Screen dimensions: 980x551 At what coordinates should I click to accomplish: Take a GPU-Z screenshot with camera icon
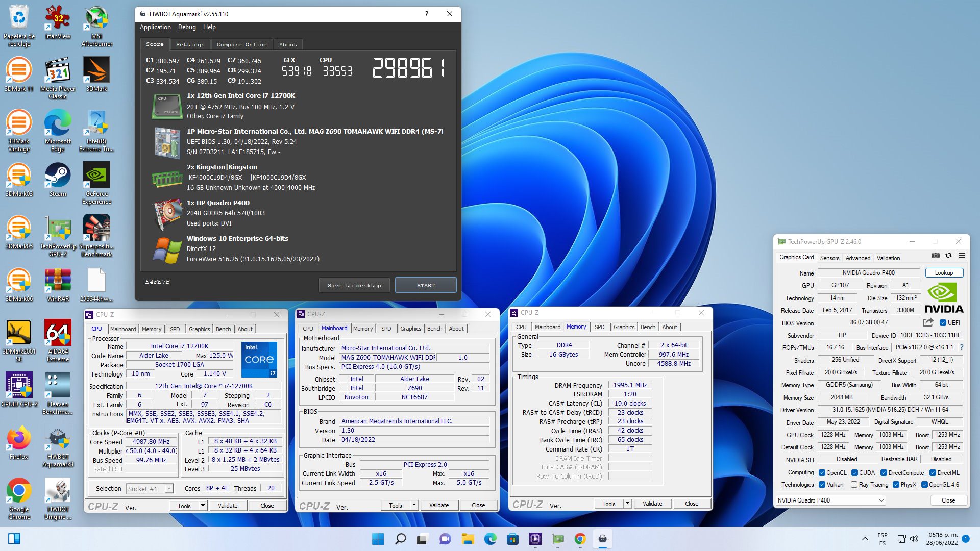[935, 255]
